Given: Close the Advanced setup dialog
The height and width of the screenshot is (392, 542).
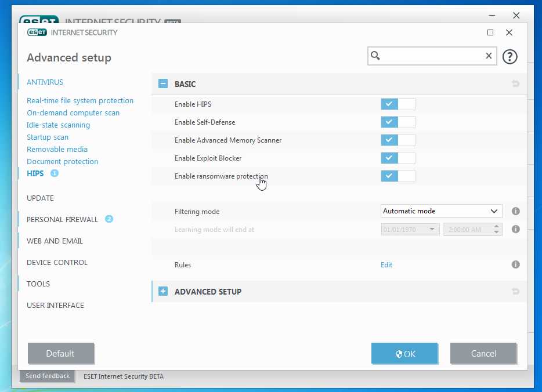Looking at the screenshot, I should (509, 32).
